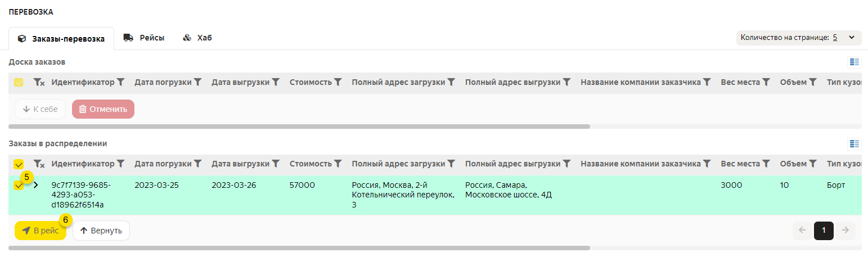Image resolution: width=868 pixels, height=257 pixels.
Task: Expand order row 9c7f7139 details chevron
Action: (36, 185)
